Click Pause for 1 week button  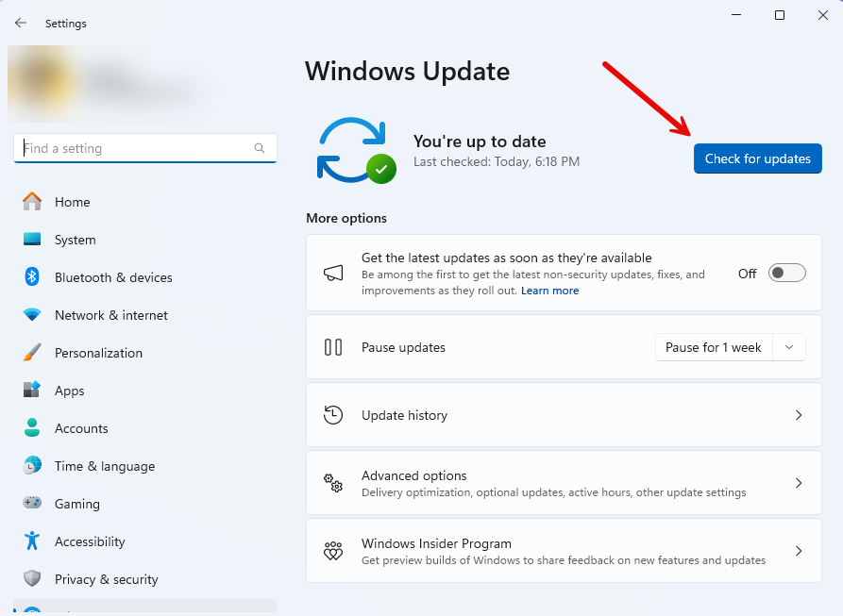pos(714,347)
